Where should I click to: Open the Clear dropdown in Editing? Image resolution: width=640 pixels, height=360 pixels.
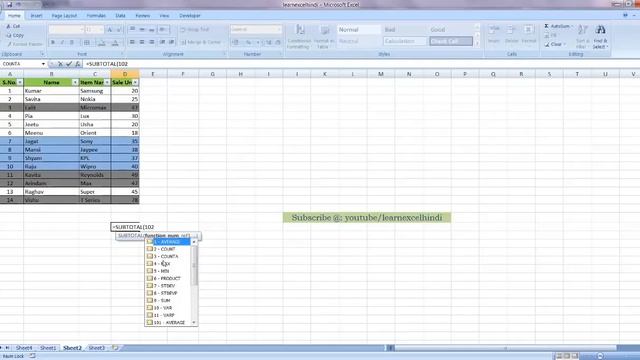coord(556,44)
